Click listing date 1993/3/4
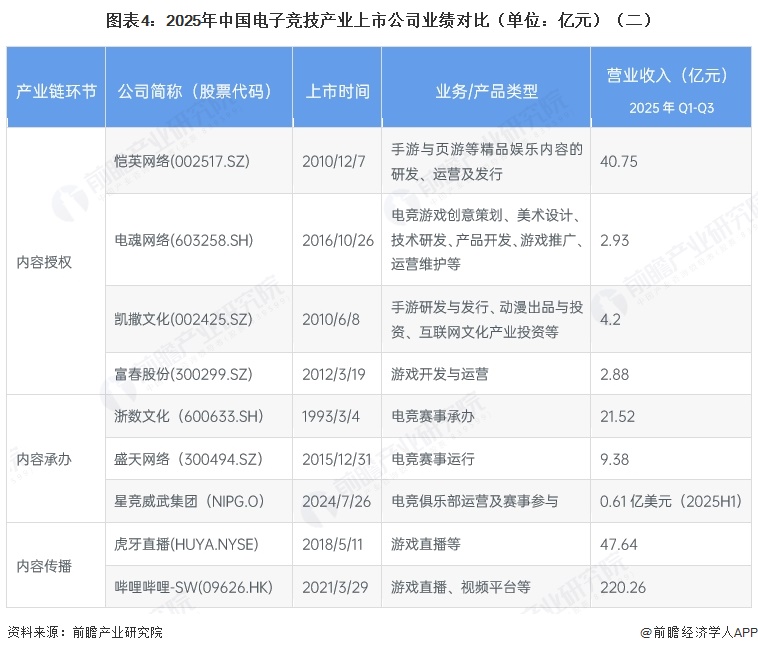This screenshot has width=758, height=653. tap(331, 416)
